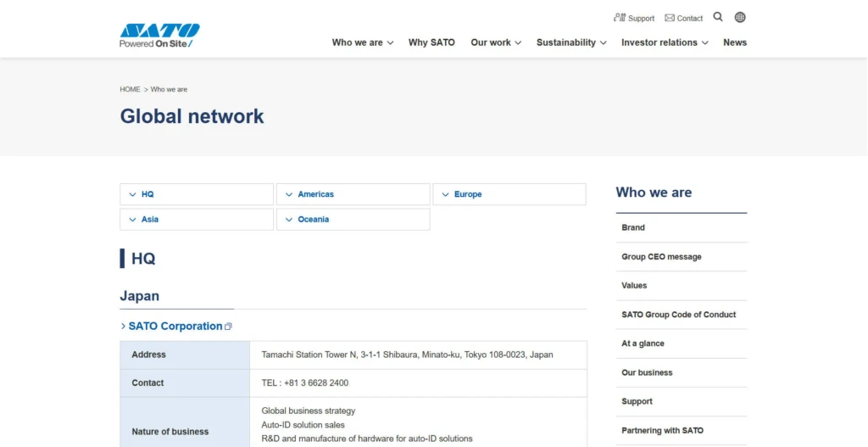The image size is (868, 447).
Task: Click the Support people icon in header
Action: tap(620, 18)
